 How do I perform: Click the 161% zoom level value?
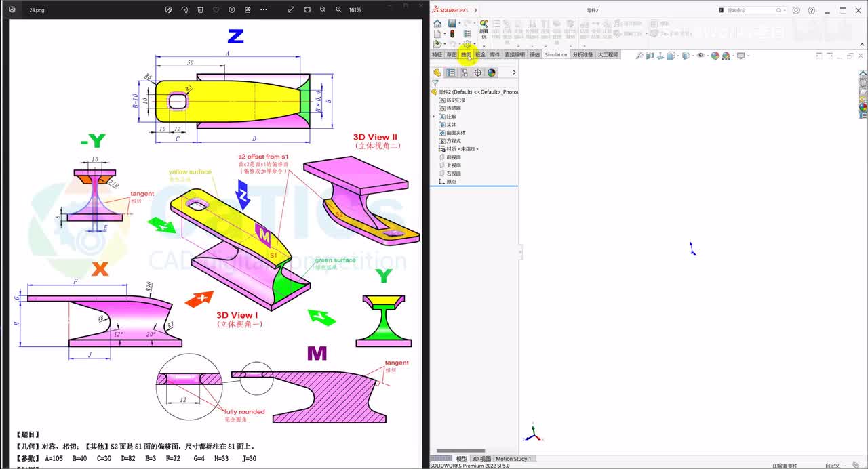pyautogui.click(x=355, y=10)
